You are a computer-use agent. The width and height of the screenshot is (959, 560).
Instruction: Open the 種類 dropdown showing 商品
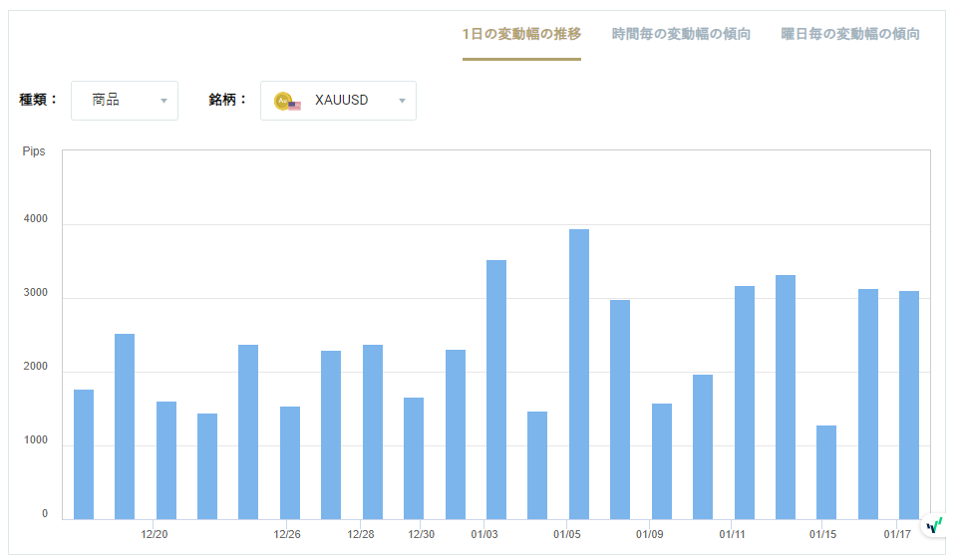(x=125, y=101)
